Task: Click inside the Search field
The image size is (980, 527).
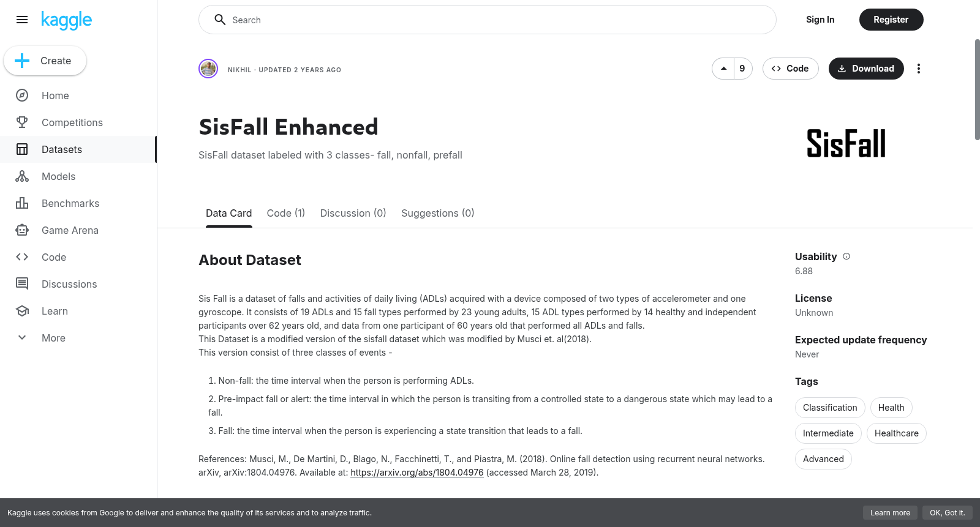Action: click(x=488, y=20)
